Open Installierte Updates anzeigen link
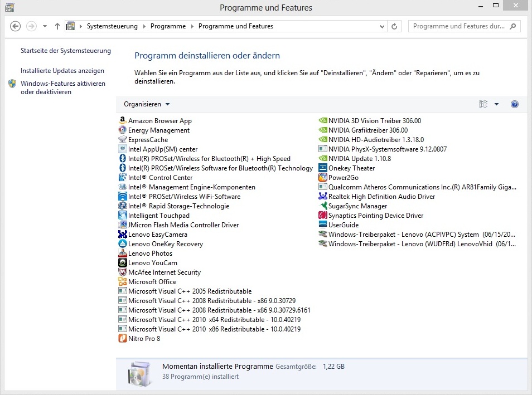The height and width of the screenshot is (395, 532). coord(62,71)
